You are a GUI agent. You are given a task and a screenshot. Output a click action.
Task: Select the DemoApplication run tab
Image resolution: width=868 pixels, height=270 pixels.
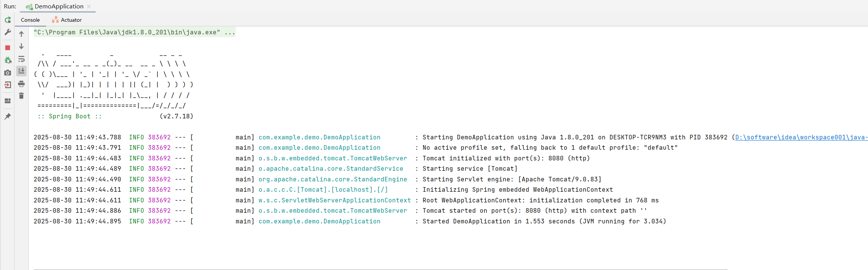pos(58,6)
